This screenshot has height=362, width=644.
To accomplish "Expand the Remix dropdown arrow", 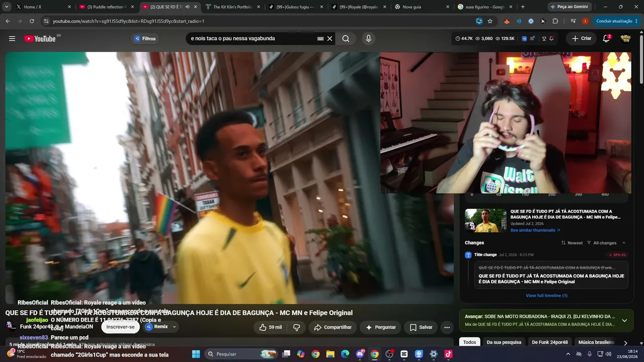I will [175, 327].
